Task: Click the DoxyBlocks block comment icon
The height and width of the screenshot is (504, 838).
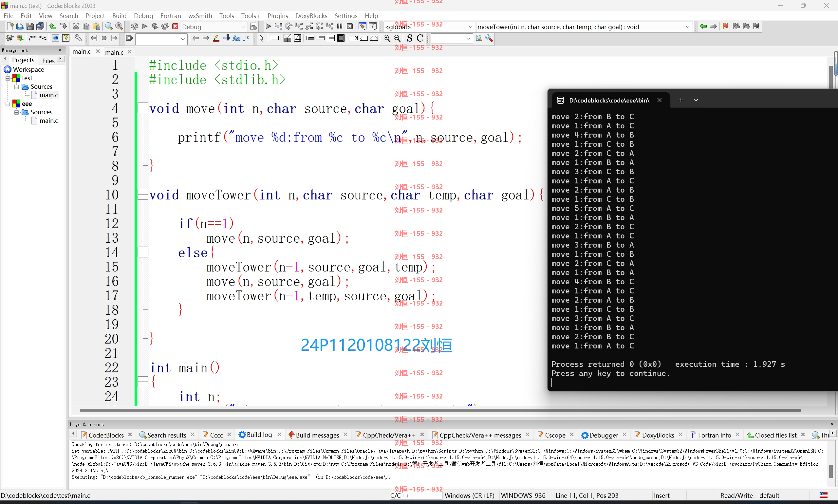Action: coord(33,38)
